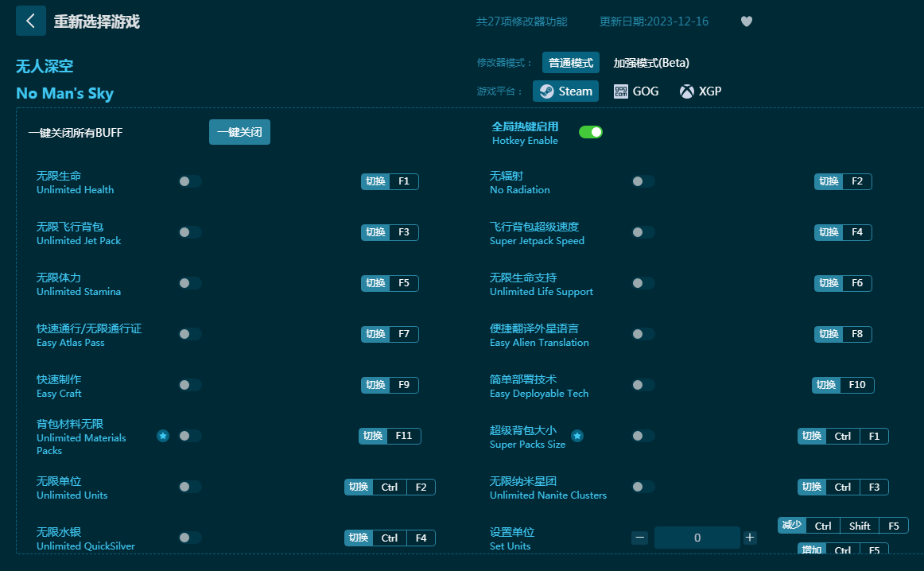
Task: Click the 更新日期:2023-12-16 text
Action: point(654,21)
